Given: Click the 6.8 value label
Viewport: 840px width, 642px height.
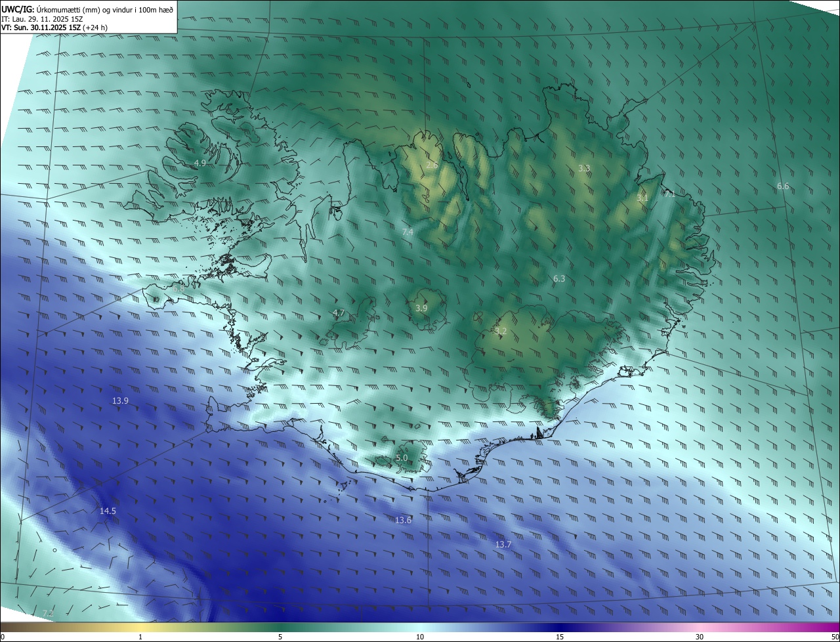Looking at the screenshot, I should (x=178, y=288).
